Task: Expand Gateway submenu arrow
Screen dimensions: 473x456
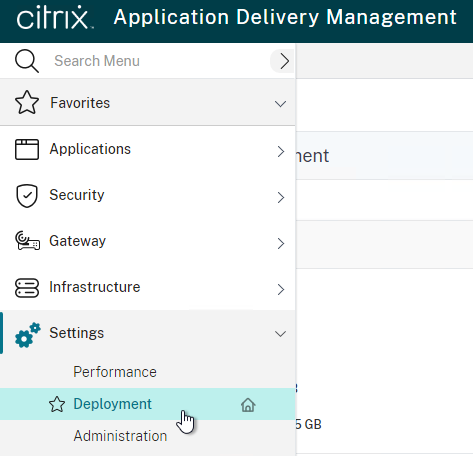Action: point(281,244)
